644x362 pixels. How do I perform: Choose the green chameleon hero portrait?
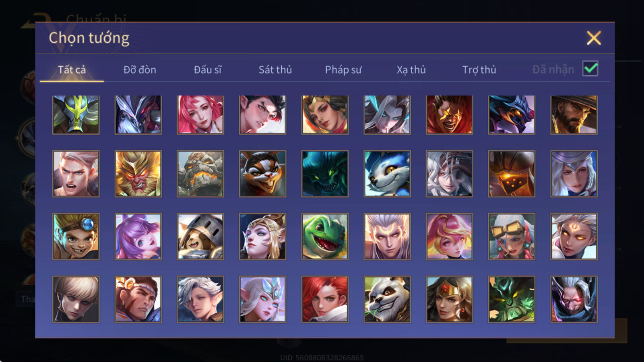point(325,237)
